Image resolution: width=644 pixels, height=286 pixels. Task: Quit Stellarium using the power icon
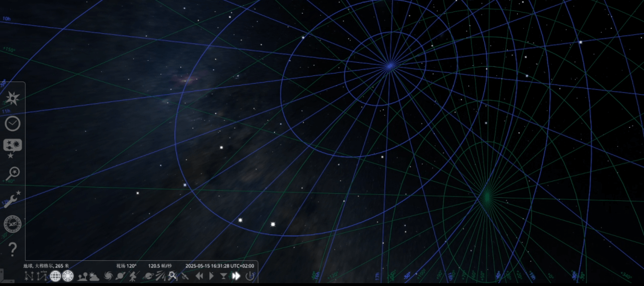tap(250, 276)
